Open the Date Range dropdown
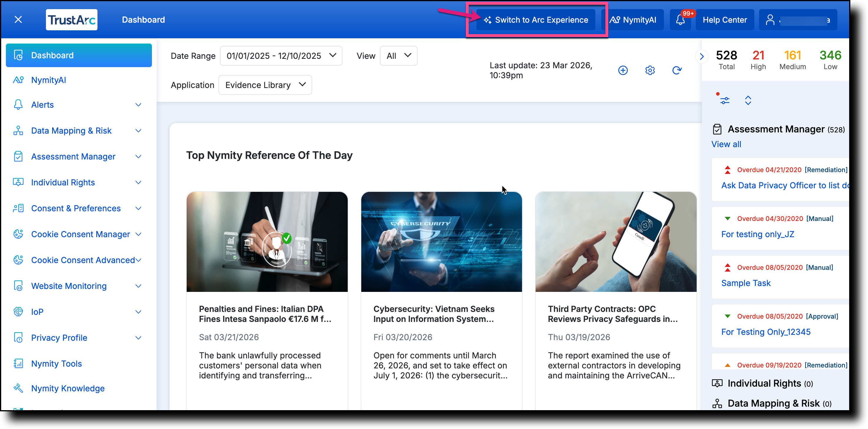The width and height of the screenshot is (868, 429). (281, 56)
